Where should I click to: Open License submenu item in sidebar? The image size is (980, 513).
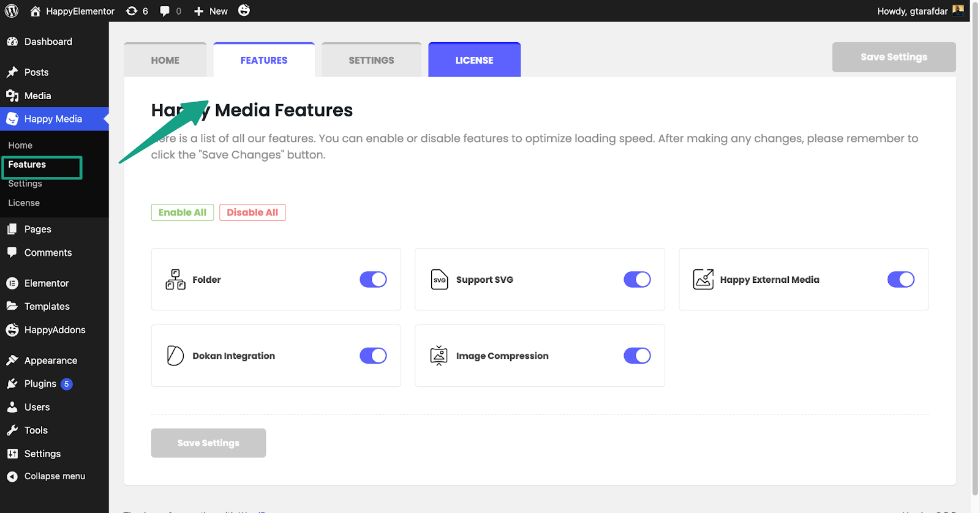[24, 203]
